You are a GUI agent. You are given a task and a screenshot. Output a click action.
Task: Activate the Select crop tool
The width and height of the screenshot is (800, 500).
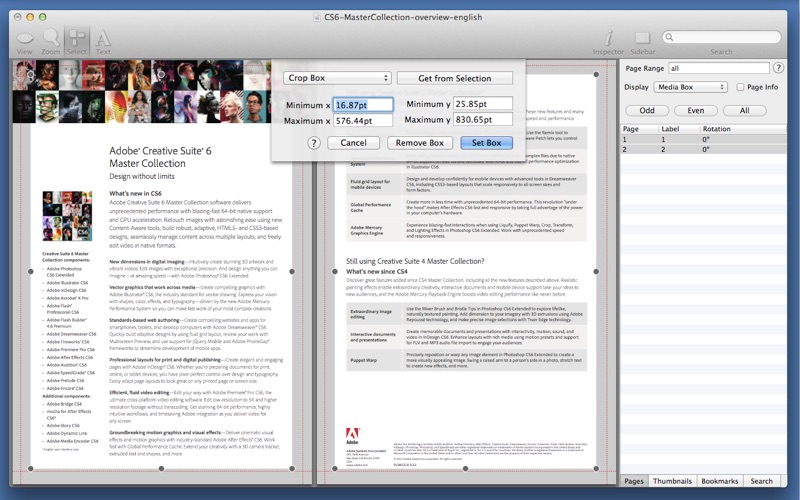(77, 41)
